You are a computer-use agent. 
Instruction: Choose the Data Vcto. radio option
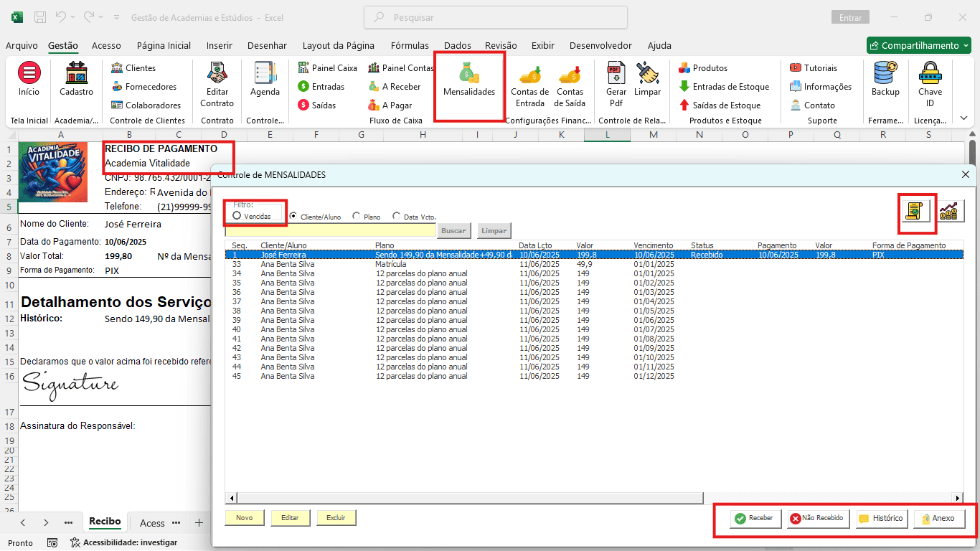[x=397, y=216]
